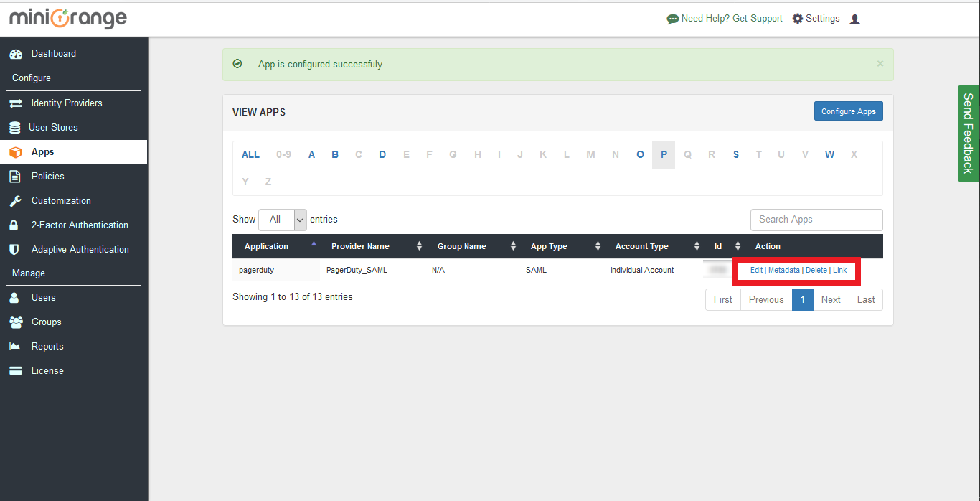Screen dimensions: 980x501
Task: Click the Dashboard gauge icon
Action: coord(16,54)
